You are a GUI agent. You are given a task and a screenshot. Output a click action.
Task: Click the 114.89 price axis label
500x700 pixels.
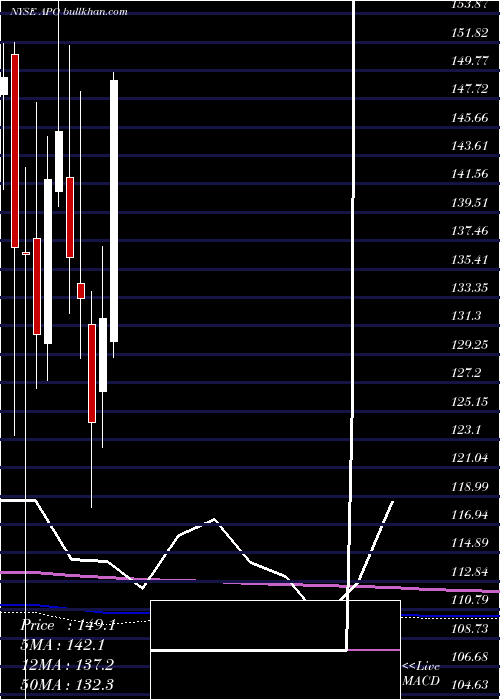[x=470, y=543]
